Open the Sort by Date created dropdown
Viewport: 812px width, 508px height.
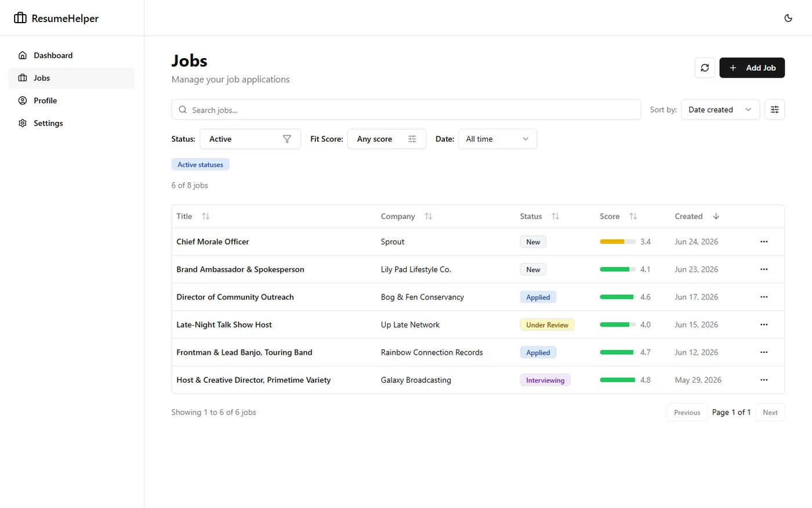pos(720,110)
